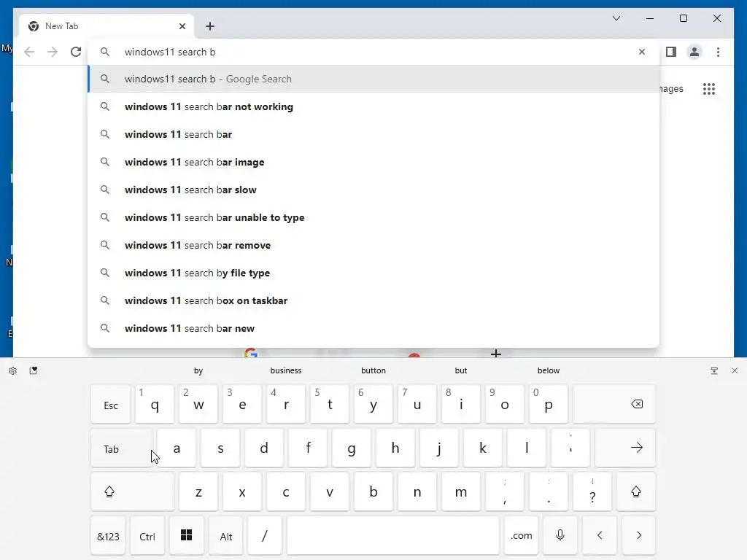The width and height of the screenshot is (747, 560).
Task: Toggle the Alt key
Action: (226, 536)
